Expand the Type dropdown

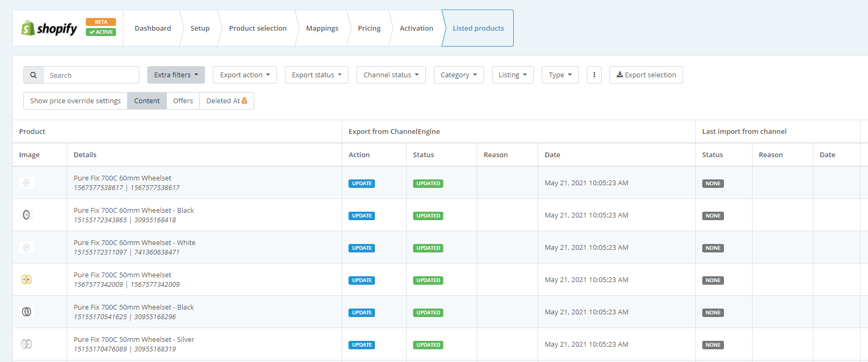point(560,75)
